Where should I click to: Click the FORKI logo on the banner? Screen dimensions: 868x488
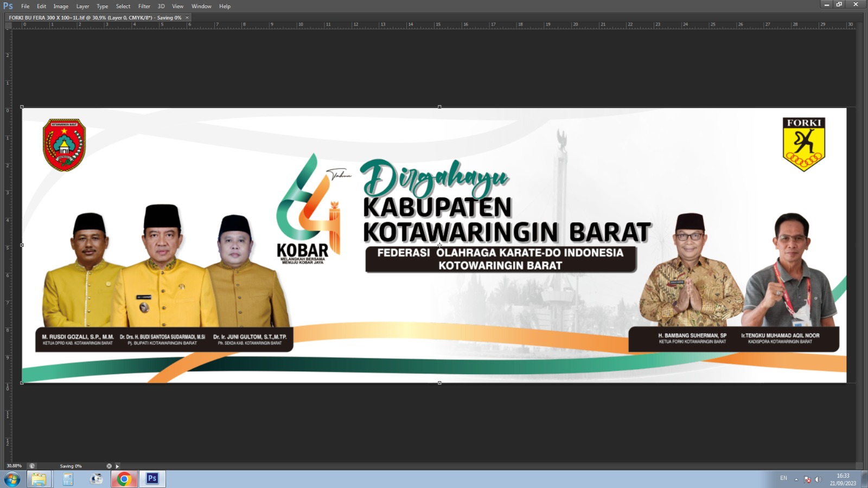click(x=804, y=144)
